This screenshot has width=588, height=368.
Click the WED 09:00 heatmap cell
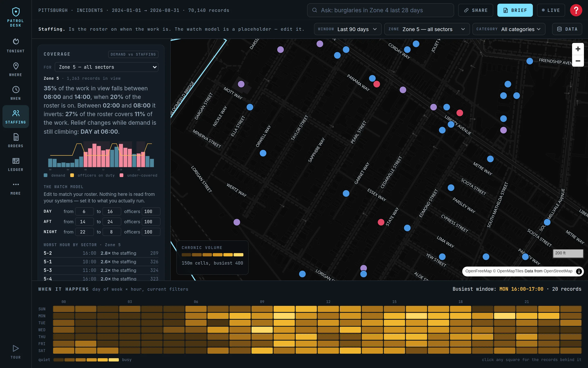point(262,330)
